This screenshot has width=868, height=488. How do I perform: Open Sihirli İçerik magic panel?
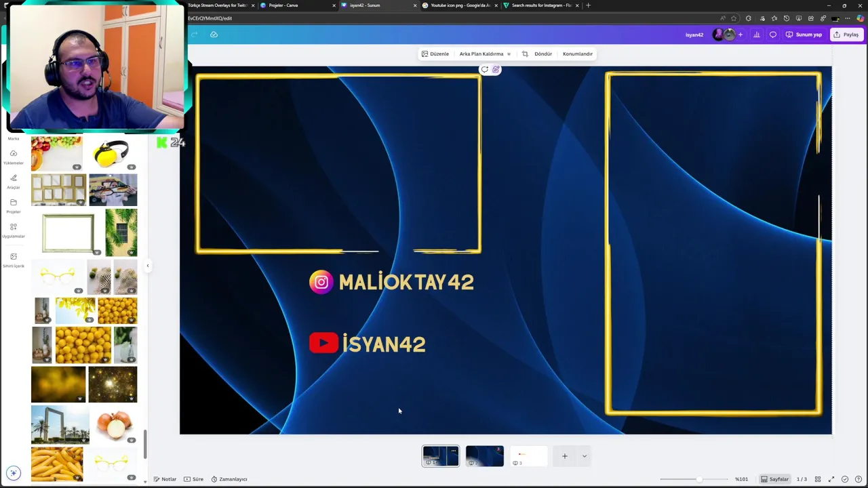point(13,260)
